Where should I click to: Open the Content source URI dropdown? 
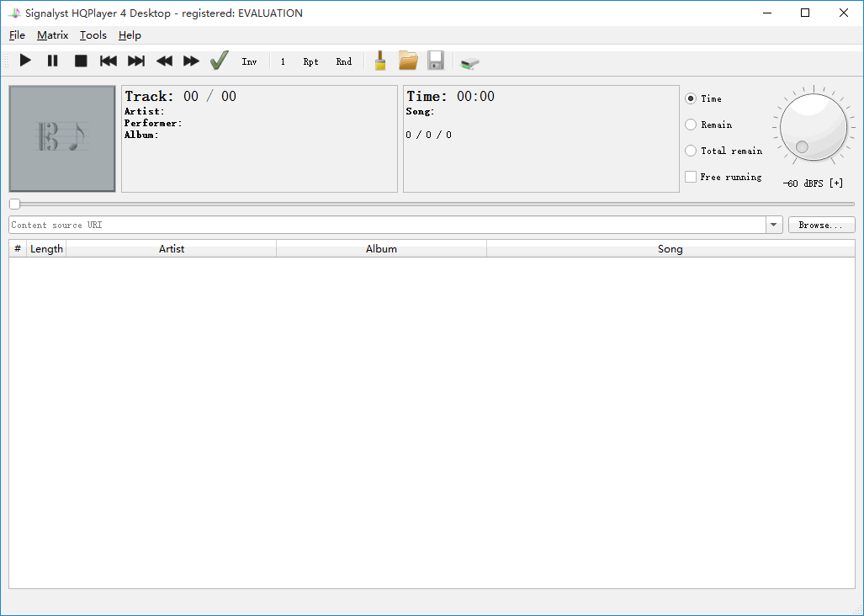click(772, 225)
